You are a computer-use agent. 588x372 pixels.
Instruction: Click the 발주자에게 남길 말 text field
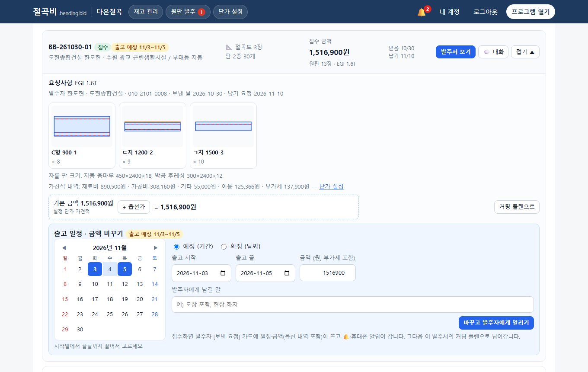coord(352,305)
